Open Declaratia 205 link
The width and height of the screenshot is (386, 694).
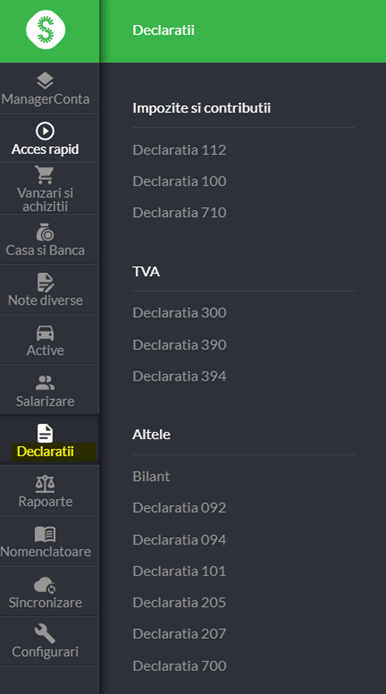coord(179,602)
